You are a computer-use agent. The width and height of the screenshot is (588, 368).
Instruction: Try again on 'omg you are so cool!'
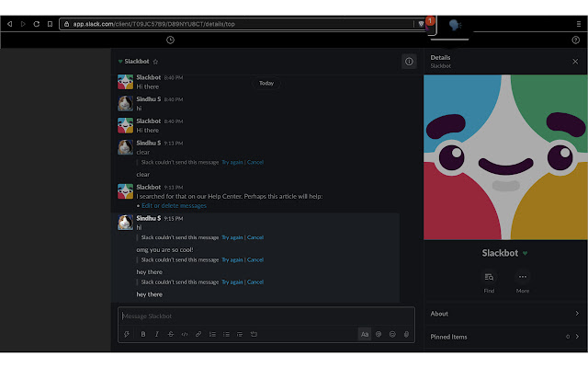click(232, 259)
